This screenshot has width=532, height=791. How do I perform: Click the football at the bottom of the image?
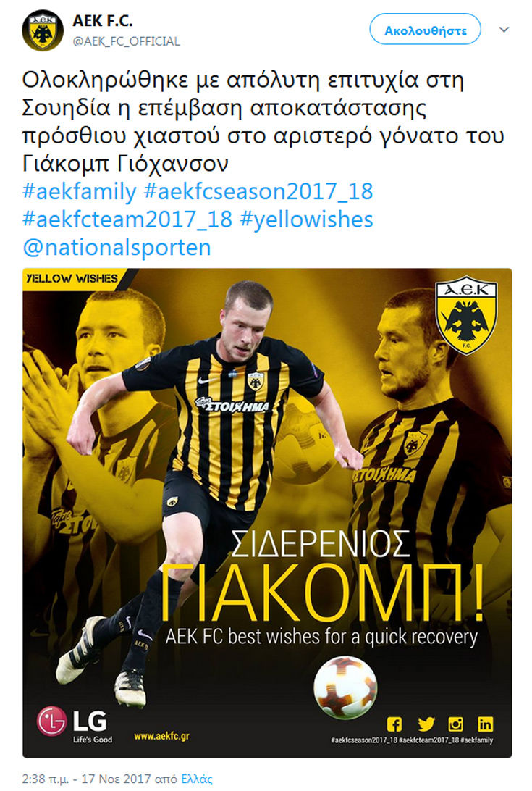coord(345,687)
